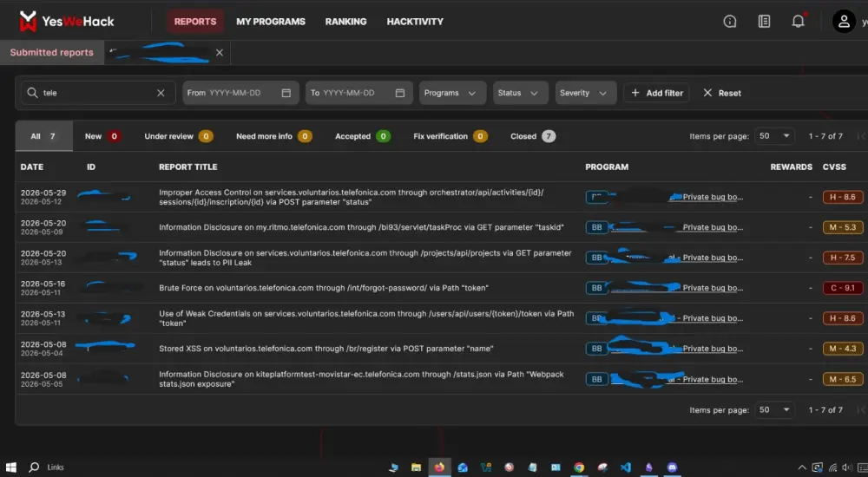Expand the Severity filter dropdown
The height and width of the screenshot is (477, 868).
pyautogui.click(x=584, y=93)
